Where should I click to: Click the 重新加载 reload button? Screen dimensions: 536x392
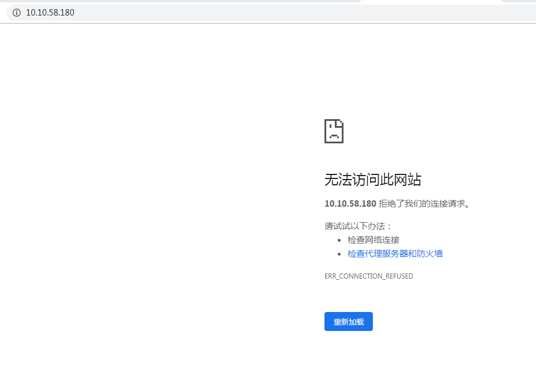coord(348,322)
